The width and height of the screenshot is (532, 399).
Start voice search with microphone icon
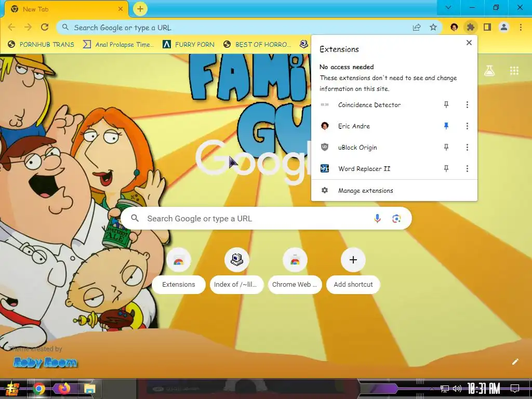(x=377, y=219)
